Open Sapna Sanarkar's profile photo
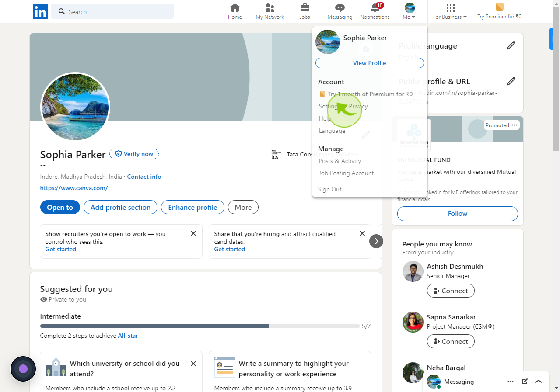 [413, 322]
